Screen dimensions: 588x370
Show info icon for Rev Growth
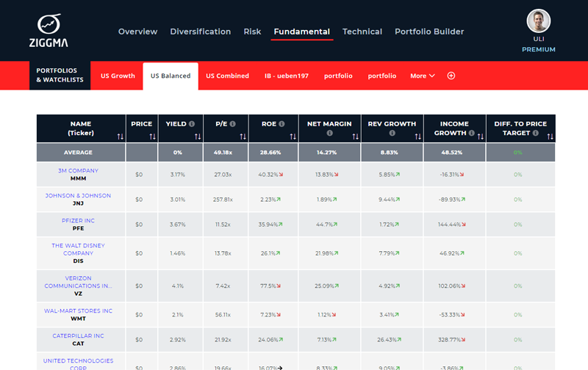click(392, 134)
